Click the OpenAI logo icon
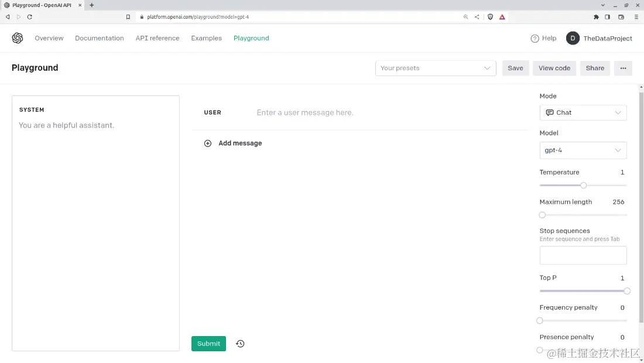The width and height of the screenshot is (644, 363). [17, 38]
